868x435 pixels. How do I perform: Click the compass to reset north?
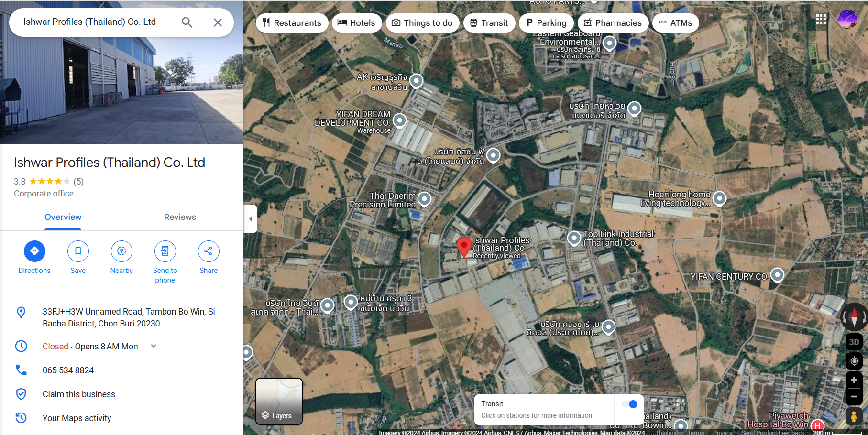854,316
